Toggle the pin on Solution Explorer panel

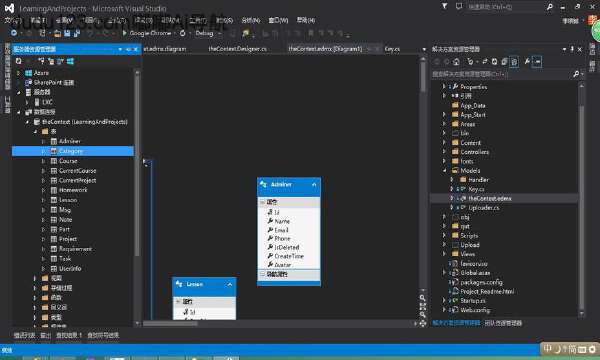[x=572, y=49]
